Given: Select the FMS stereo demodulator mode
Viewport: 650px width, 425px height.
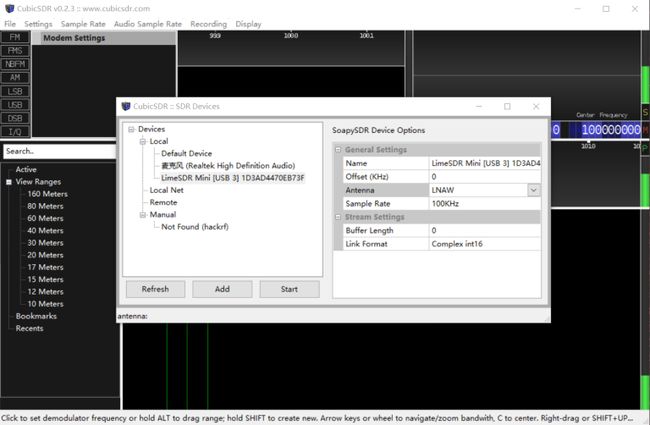Looking at the screenshot, I should [15, 51].
